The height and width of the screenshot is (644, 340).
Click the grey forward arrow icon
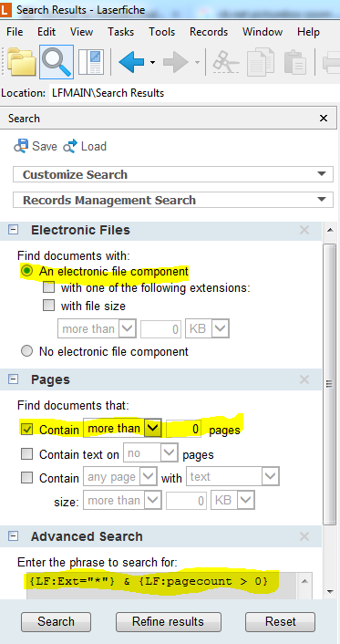(x=175, y=62)
